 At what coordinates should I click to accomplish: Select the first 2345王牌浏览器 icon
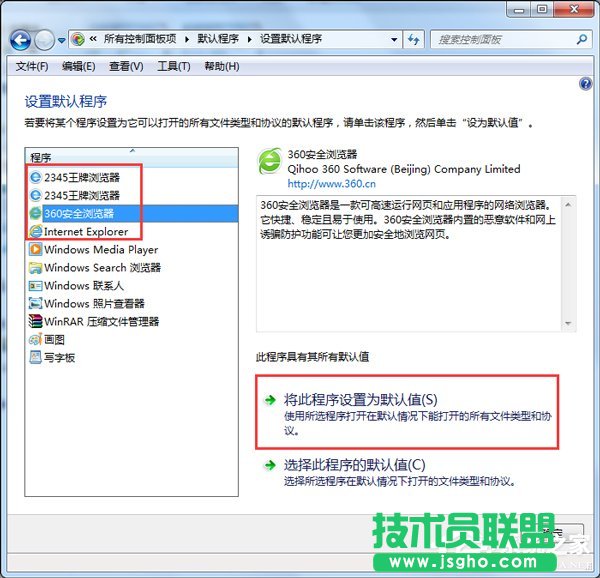(x=36, y=177)
